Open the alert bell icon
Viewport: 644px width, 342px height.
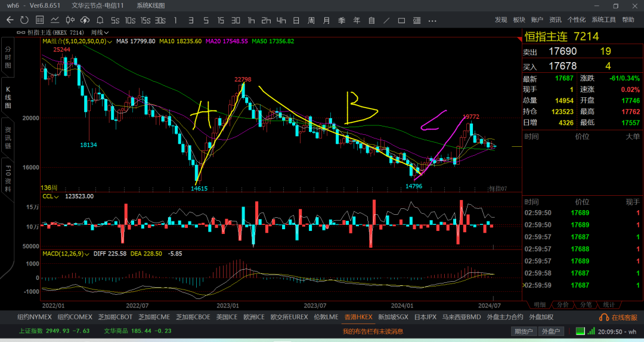coord(100,20)
